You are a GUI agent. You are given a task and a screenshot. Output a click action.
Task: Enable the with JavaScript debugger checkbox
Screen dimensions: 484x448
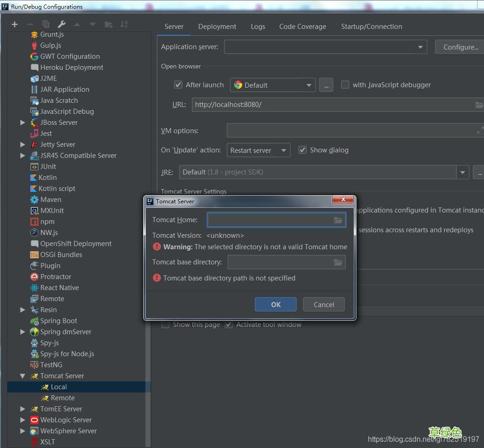[345, 85]
